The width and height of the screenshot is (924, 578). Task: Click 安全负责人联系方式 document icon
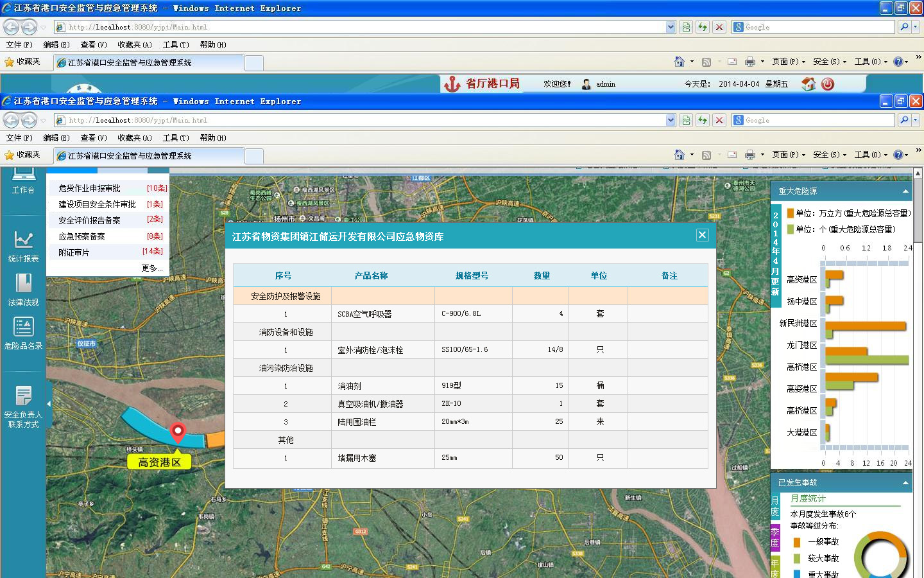[x=23, y=396]
